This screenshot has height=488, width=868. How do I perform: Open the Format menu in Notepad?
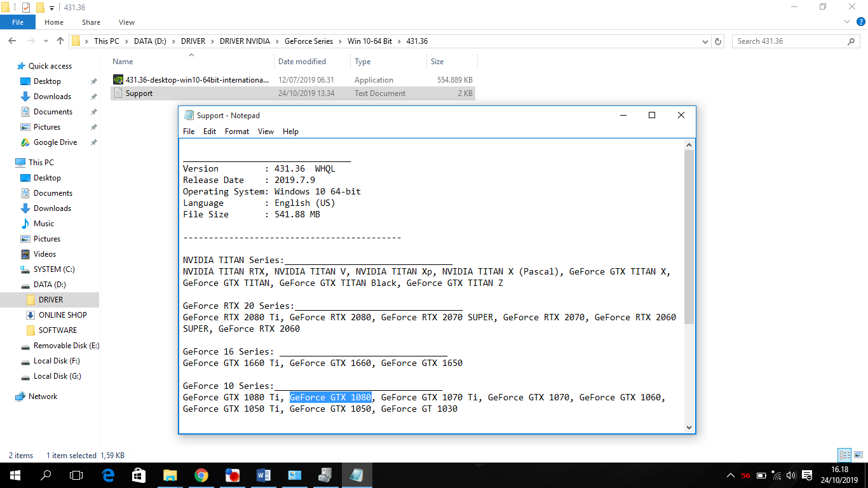click(x=236, y=132)
